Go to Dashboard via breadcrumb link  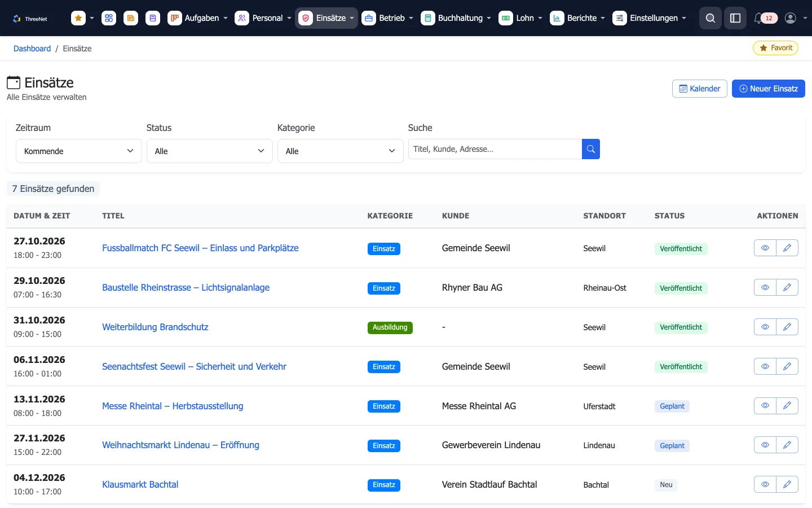point(32,49)
